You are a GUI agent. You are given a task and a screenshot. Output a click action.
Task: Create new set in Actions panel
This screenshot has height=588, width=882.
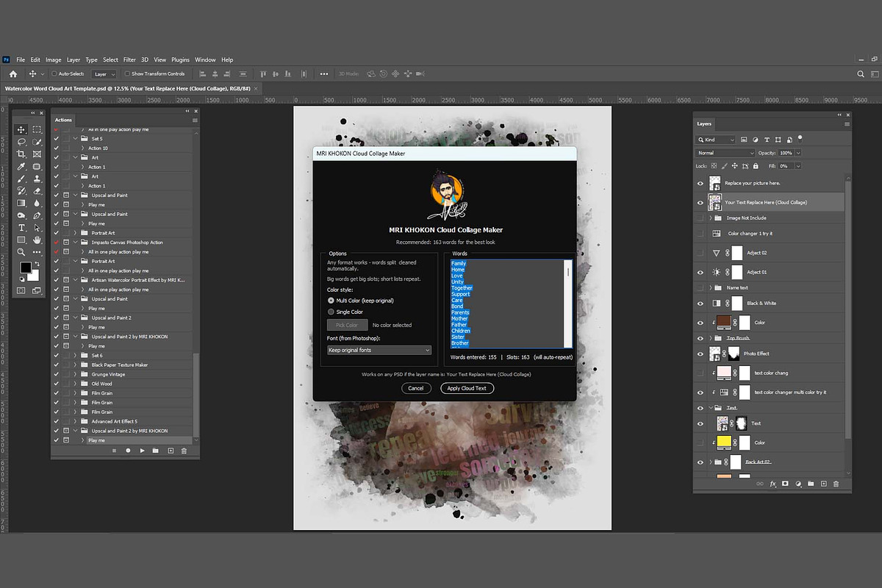click(x=156, y=450)
